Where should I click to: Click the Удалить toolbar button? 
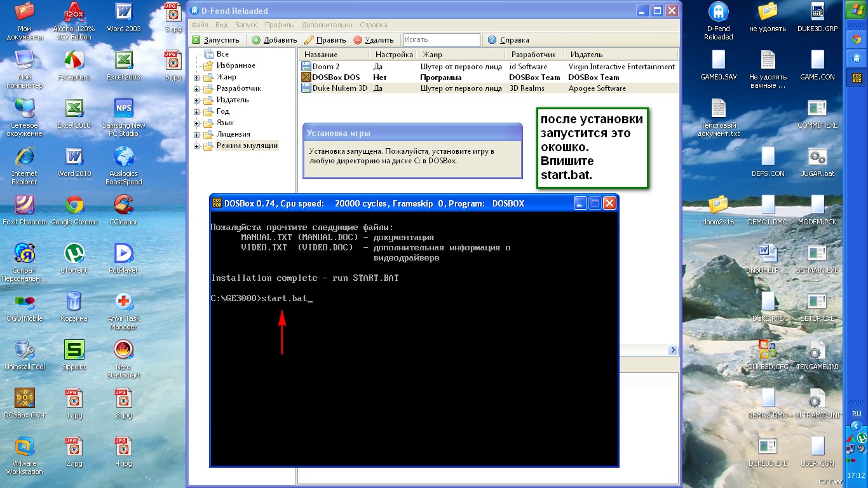pos(374,40)
